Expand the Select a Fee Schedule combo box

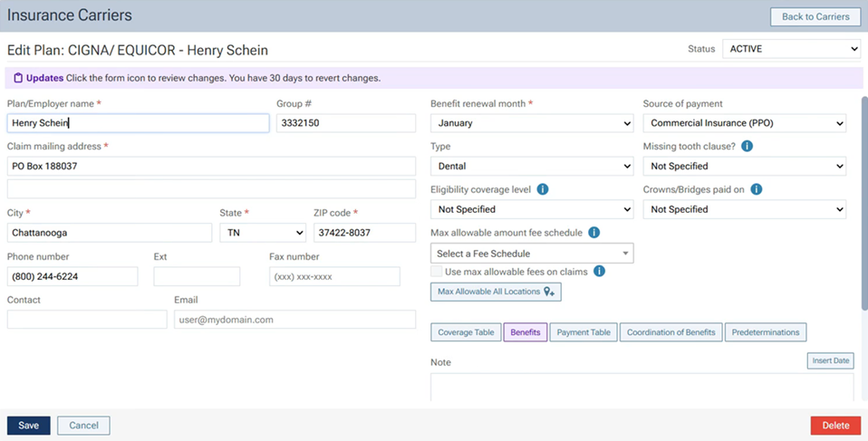tap(531, 254)
